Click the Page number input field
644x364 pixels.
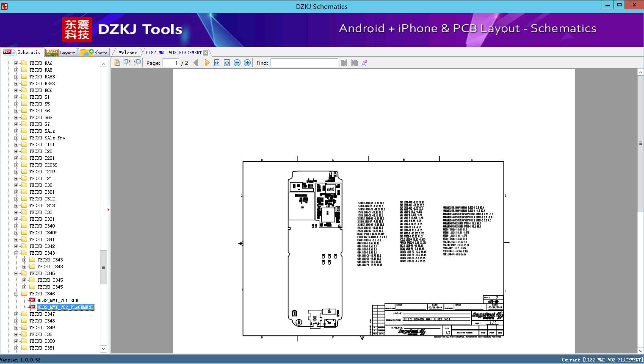tap(171, 63)
